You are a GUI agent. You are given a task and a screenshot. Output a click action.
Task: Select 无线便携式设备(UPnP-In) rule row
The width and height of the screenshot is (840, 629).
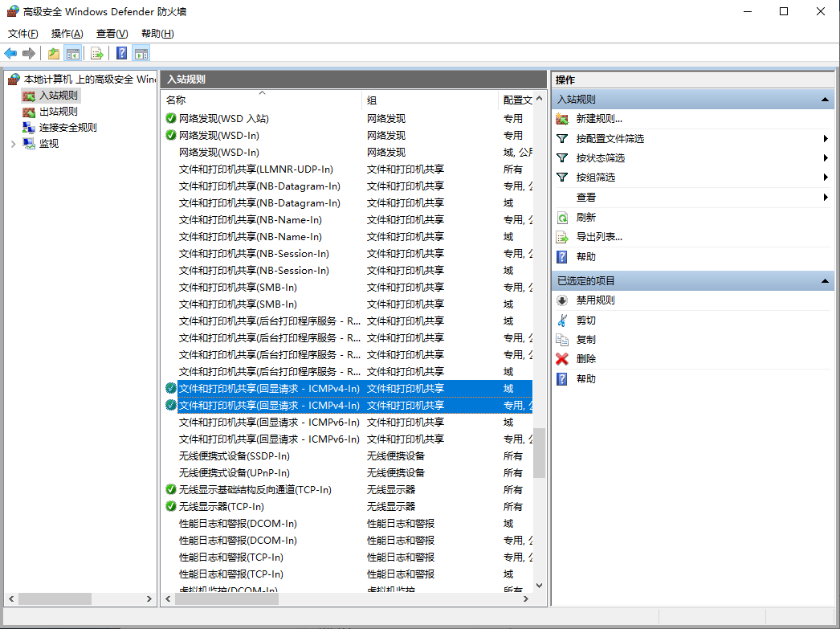(349, 473)
